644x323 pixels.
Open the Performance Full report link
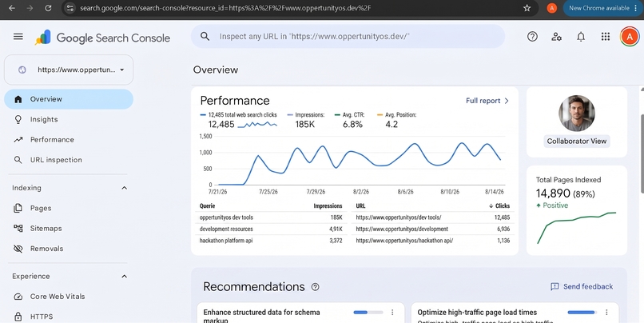click(x=487, y=101)
